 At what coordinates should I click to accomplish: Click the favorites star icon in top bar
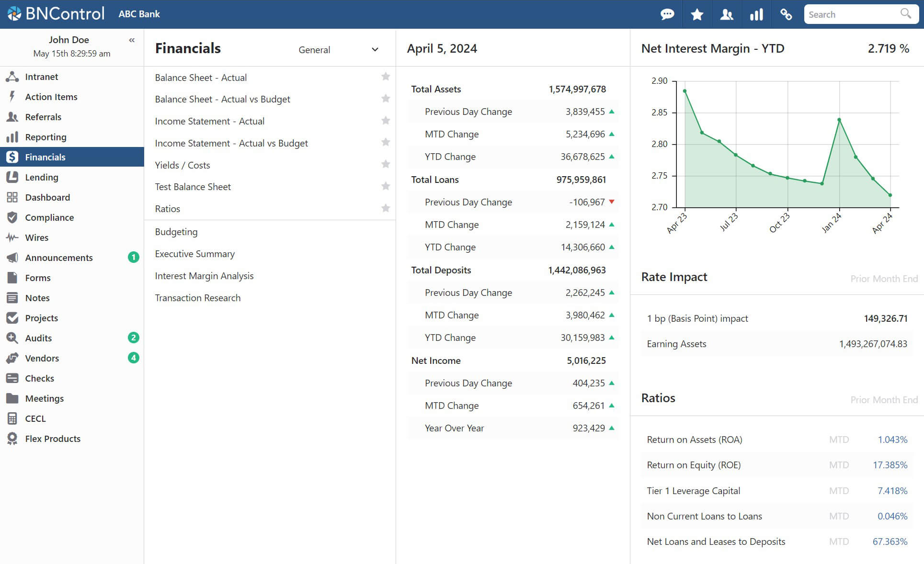(697, 14)
